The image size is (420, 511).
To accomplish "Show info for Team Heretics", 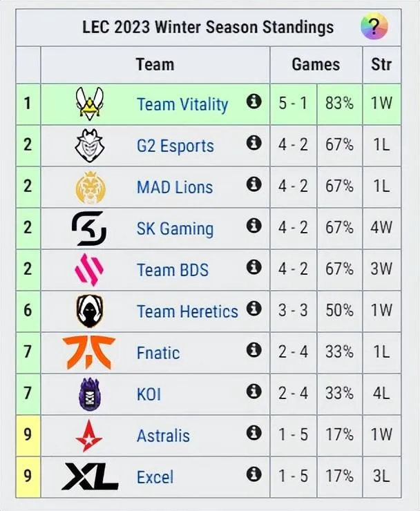I will (x=254, y=309).
